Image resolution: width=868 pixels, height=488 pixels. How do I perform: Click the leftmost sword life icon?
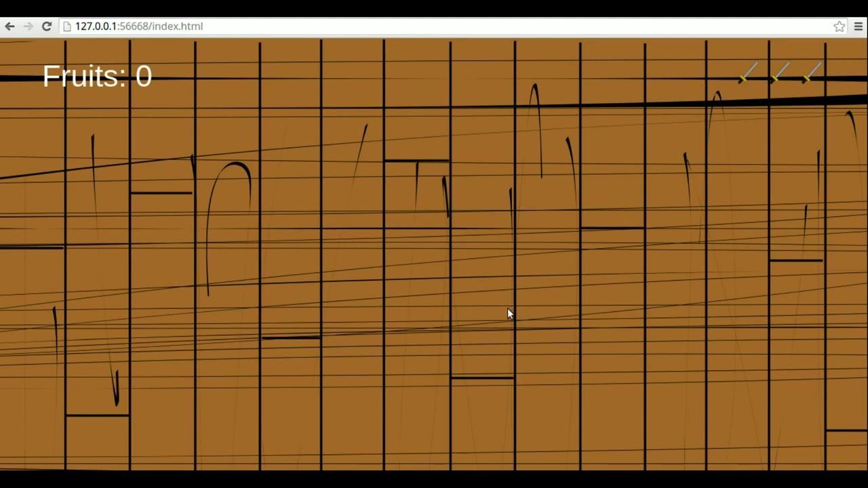pyautogui.click(x=747, y=73)
